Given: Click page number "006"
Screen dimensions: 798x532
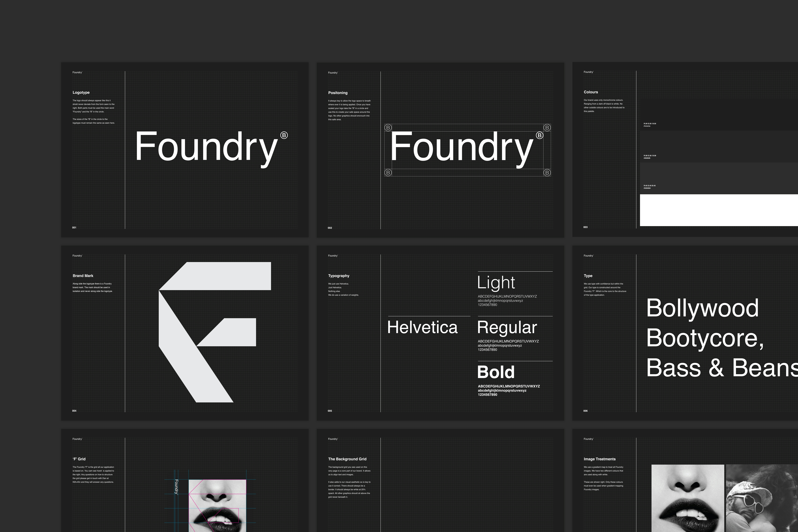Looking at the screenshot, I should 585,411.
